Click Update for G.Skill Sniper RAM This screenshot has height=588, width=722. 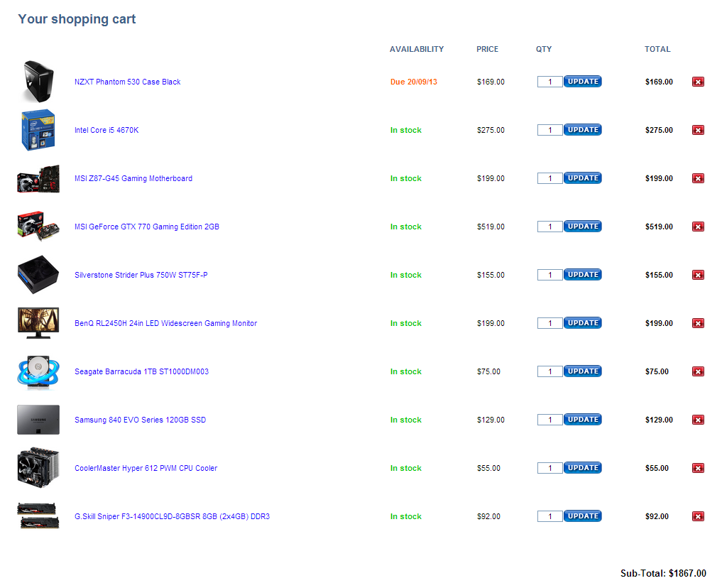(x=582, y=516)
